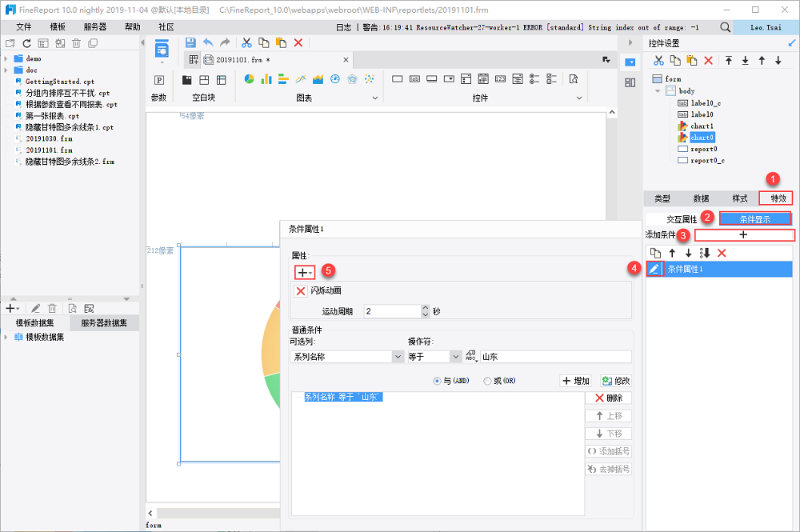Open the 模板 menu
Screen dimensions: 800x532
58,26
